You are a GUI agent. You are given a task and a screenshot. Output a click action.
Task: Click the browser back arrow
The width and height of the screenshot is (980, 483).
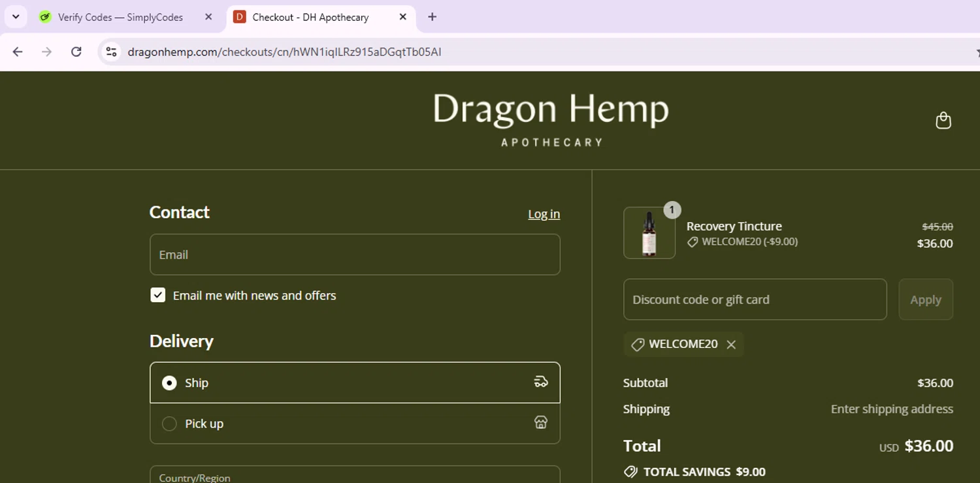click(18, 52)
